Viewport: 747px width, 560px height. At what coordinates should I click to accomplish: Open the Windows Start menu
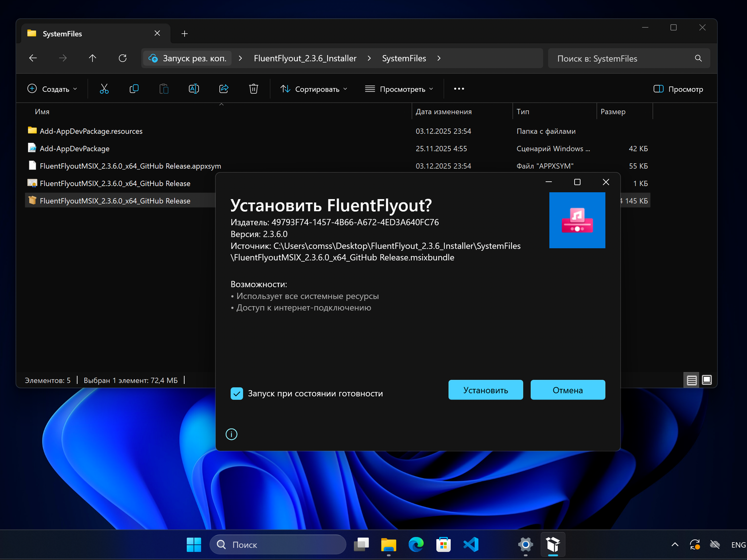point(194,545)
